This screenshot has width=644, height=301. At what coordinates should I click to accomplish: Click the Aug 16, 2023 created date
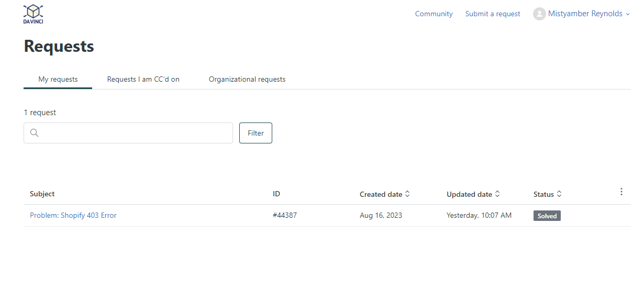[381, 215]
